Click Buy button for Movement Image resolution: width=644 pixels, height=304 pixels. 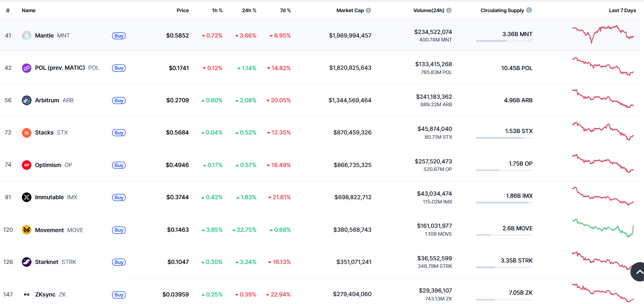[x=119, y=230]
